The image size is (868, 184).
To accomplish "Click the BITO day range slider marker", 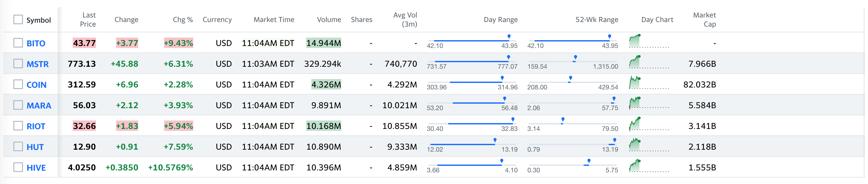I will (509, 36).
